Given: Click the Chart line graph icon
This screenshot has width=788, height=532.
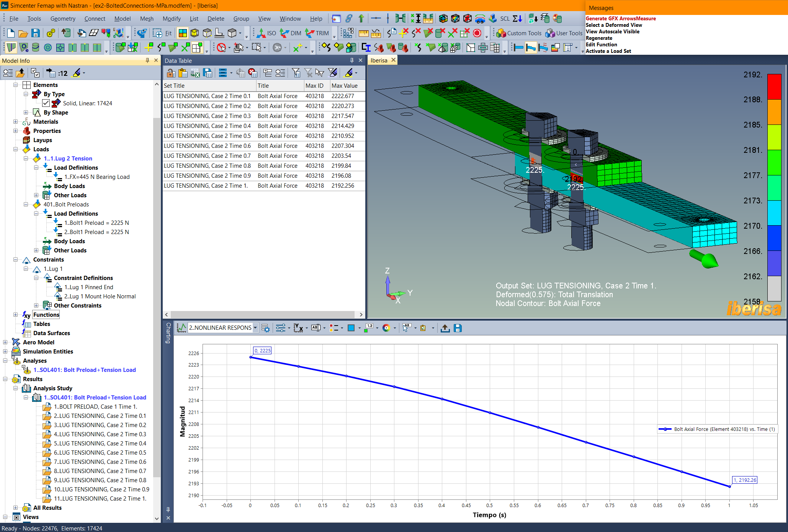Looking at the screenshot, I should coord(181,328).
